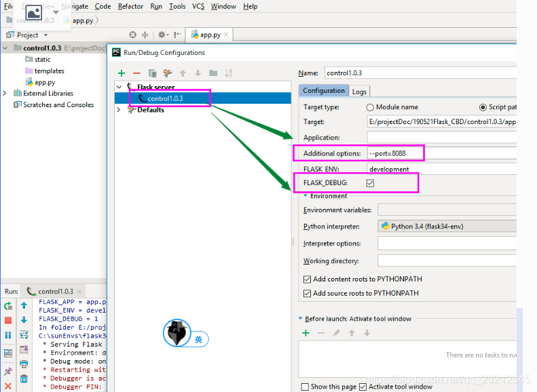Viewport: 537px width, 392px height.
Task: Copy configuration icon in dialog toolbar
Action: 152,73
